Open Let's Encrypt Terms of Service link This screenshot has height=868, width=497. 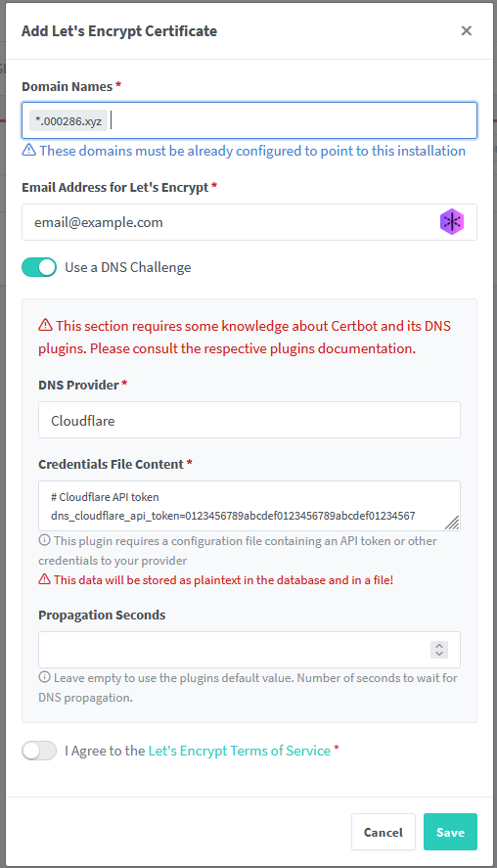pos(239,751)
